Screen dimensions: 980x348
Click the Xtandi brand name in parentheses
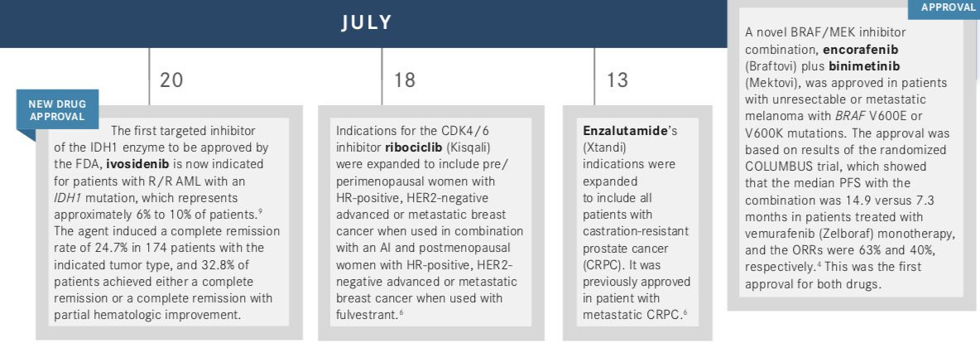tap(606, 147)
